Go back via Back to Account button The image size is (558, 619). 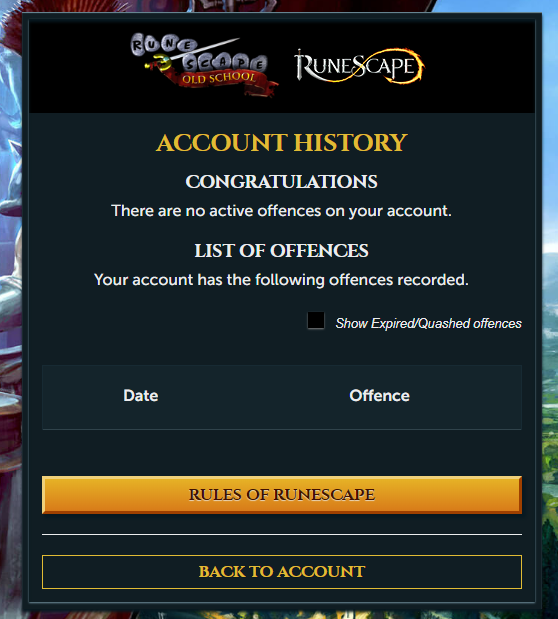point(282,572)
